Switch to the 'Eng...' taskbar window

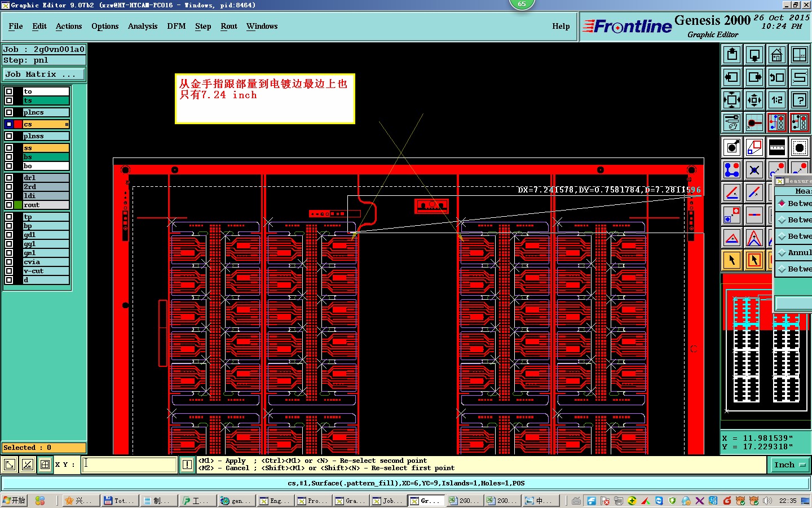(x=275, y=501)
